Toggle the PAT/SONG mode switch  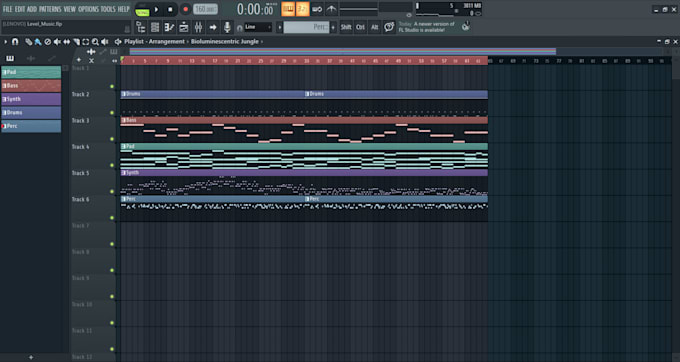click(x=142, y=10)
